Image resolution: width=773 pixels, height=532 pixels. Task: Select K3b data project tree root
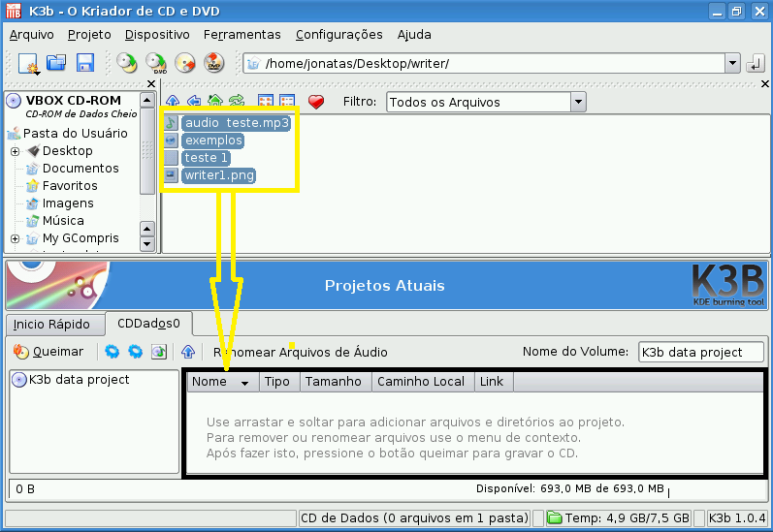click(79, 380)
